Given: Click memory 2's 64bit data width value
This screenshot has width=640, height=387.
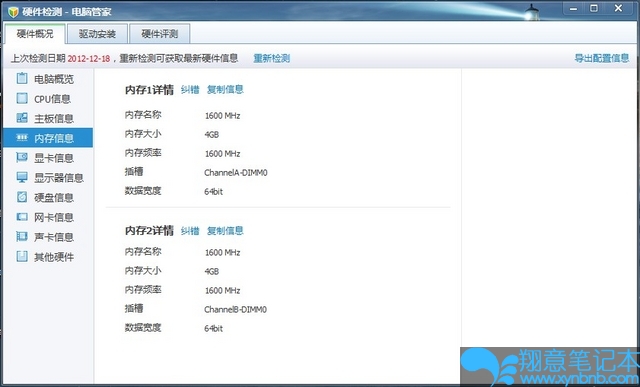Looking at the screenshot, I should point(214,328).
